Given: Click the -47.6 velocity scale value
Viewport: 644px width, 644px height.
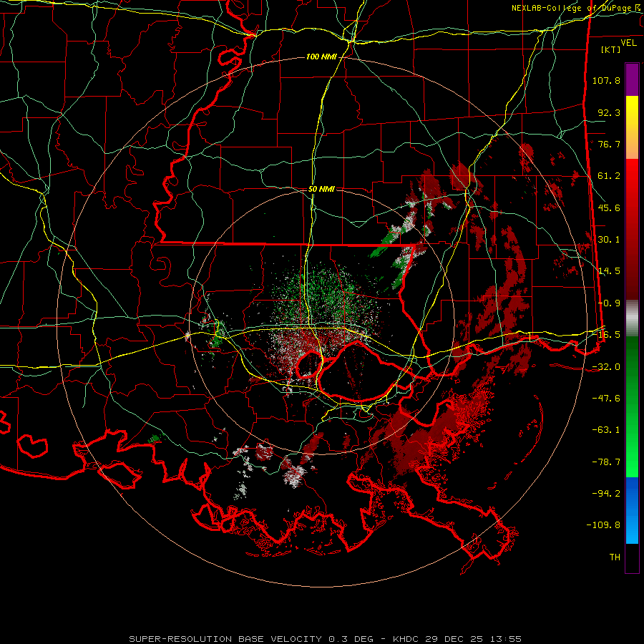Looking at the screenshot, I should tap(606, 399).
